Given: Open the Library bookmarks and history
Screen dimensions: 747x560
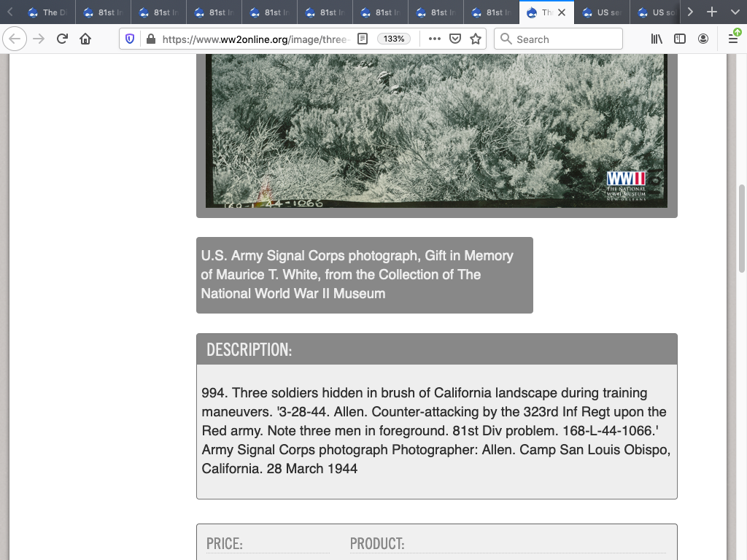Looking at the screenshot, I should click(x=657, y=39).
